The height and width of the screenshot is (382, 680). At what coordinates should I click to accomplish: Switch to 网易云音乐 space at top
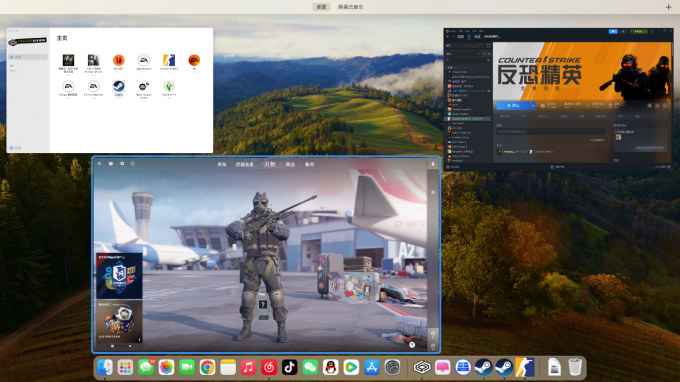(351, 7)
